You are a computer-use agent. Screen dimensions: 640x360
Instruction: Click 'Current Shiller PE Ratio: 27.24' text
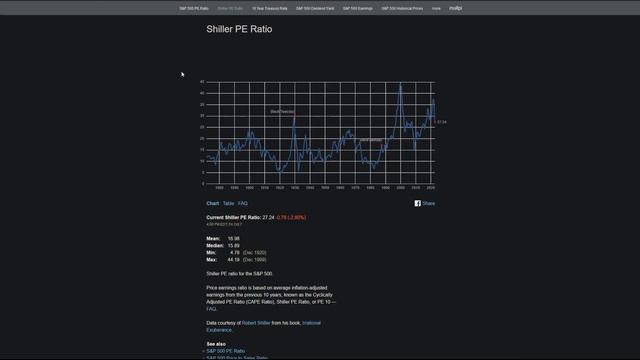coord(240,218)
